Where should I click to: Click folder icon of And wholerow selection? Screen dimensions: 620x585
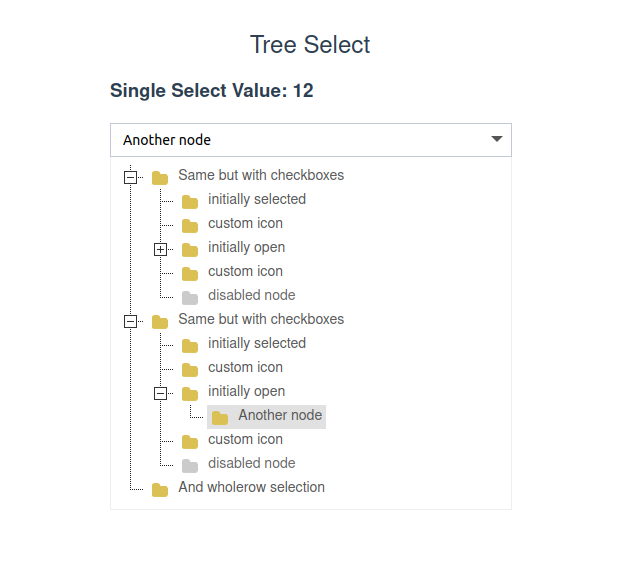coord(160,489)
